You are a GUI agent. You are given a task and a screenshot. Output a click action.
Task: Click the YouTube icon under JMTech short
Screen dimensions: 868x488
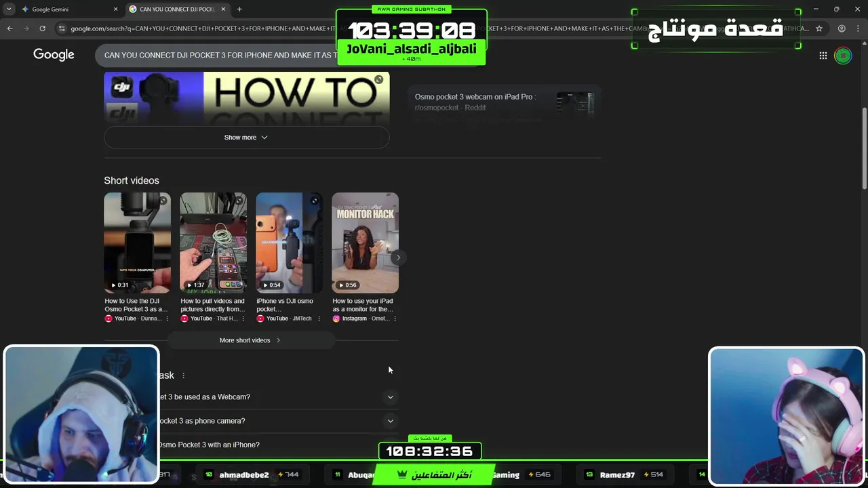point(260,319)
